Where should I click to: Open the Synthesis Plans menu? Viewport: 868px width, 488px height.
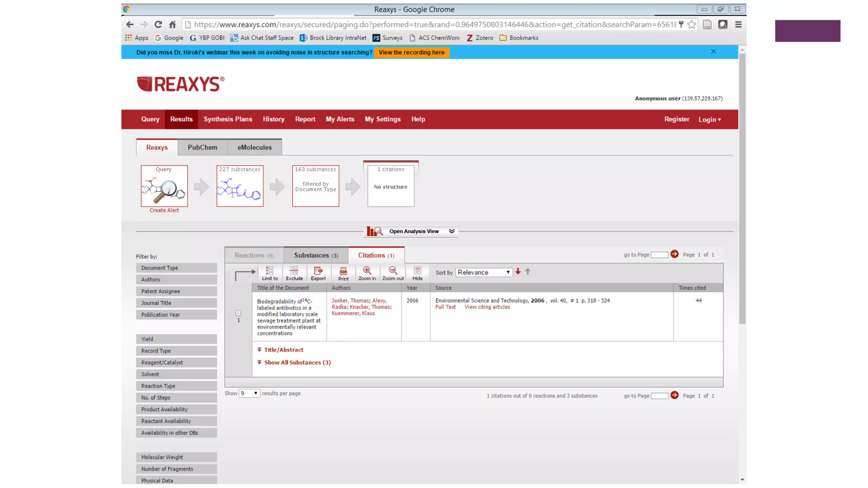point(228,119)
